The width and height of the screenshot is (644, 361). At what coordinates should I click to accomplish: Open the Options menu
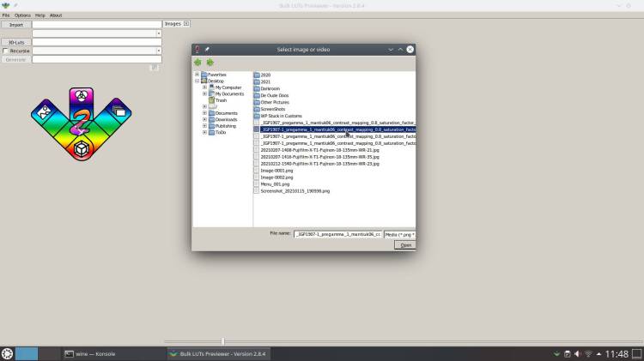click(22, 15)
